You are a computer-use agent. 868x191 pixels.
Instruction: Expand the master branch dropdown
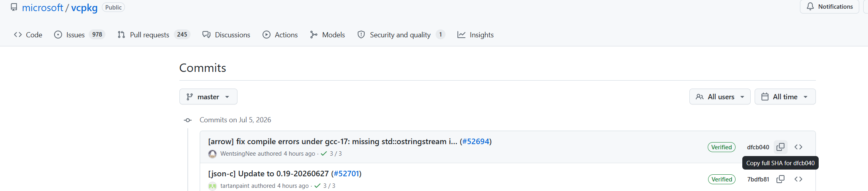click(x=208, y=96)
